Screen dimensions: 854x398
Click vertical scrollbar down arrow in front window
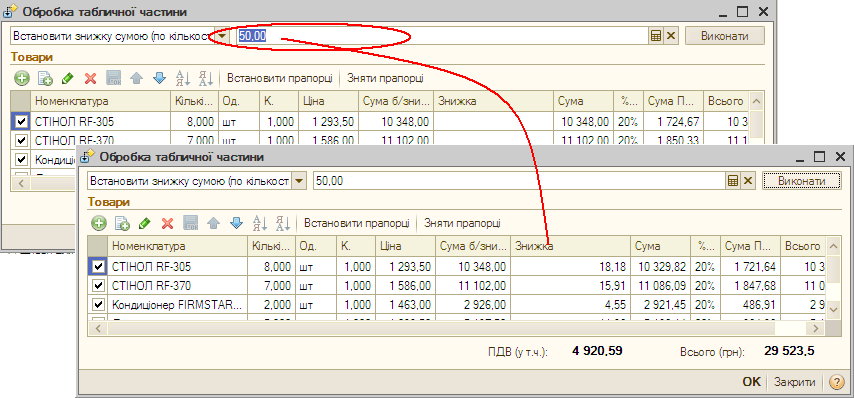click(833, 309)
